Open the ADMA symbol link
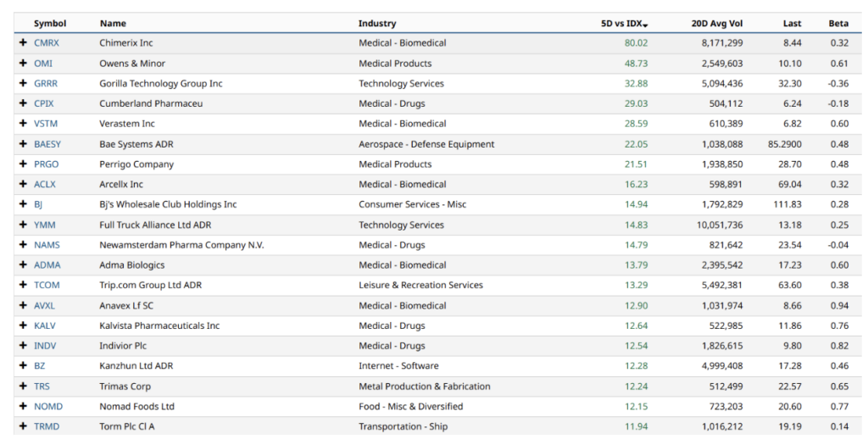868x445 pixels. point(47,265)
